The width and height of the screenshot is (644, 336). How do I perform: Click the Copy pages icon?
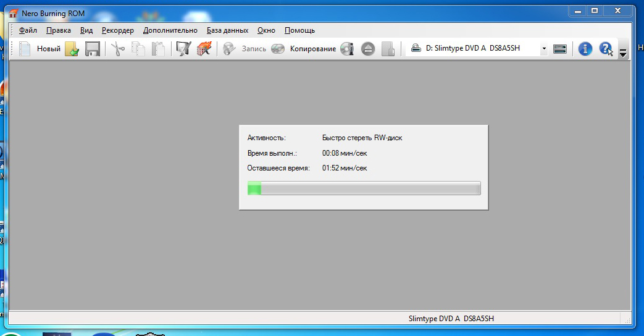(x=138, y=49)
